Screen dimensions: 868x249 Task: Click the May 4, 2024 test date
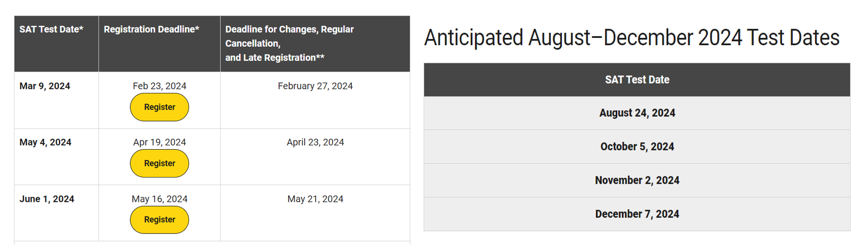[45, 142]
